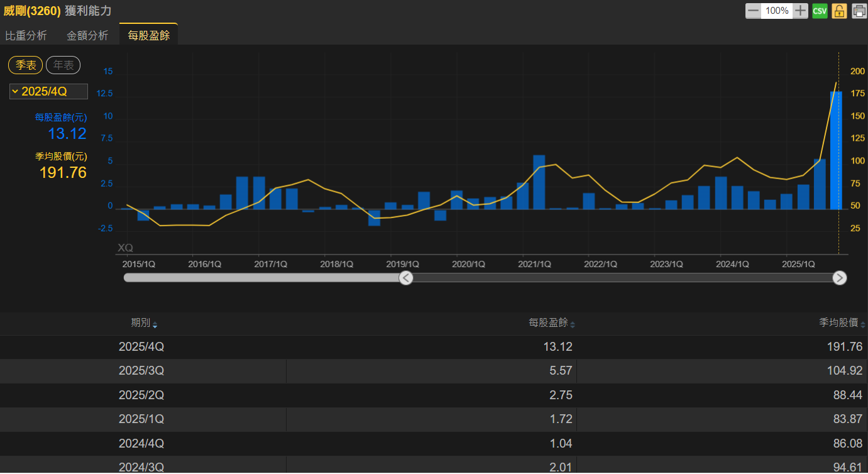Click the 100% zoom level field
Image resolution: width=868 pixels, height=474 pixels.
click(x=777, y=11)
